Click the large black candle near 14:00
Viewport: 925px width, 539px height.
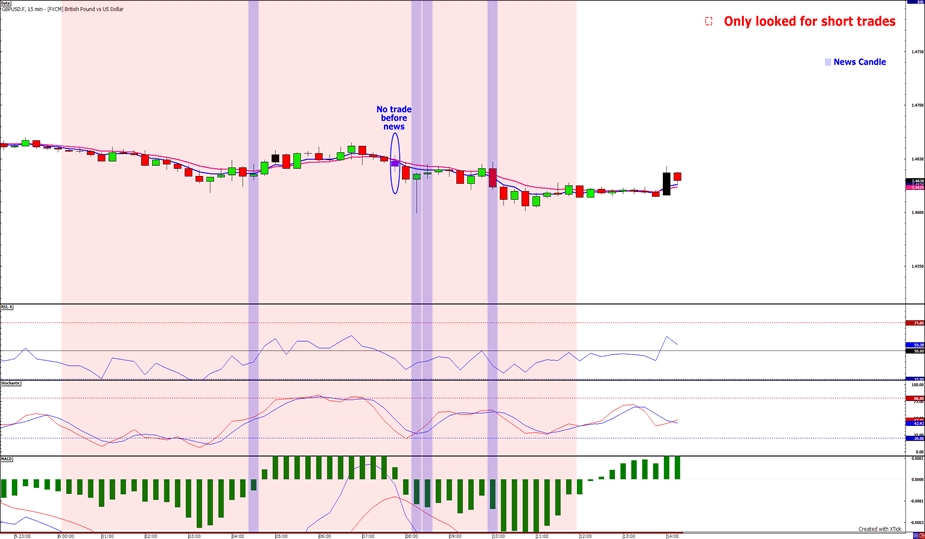coord(667,183)
